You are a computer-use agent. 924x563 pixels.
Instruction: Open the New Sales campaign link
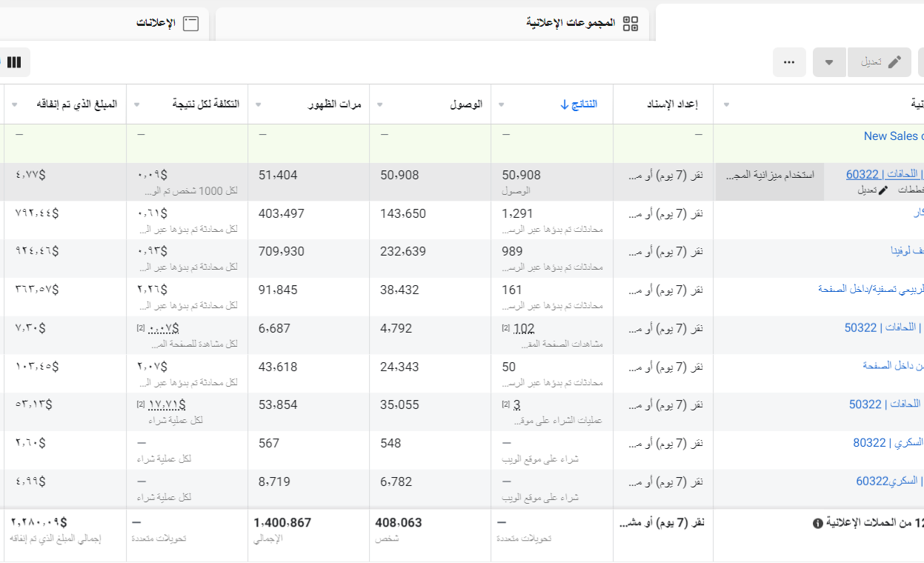(893, 136)
